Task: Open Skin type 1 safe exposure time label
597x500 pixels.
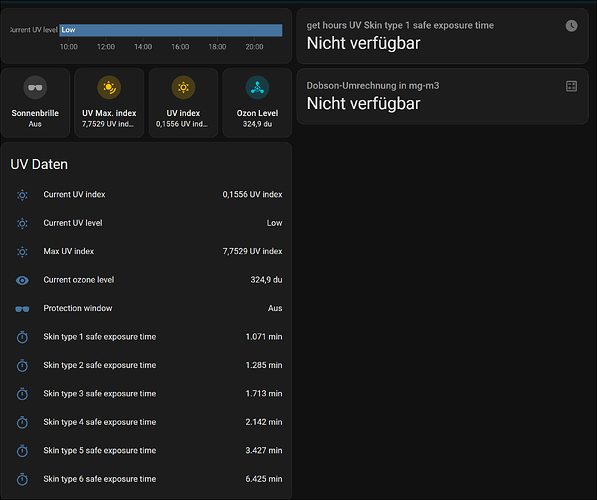Action: (100, 337)
